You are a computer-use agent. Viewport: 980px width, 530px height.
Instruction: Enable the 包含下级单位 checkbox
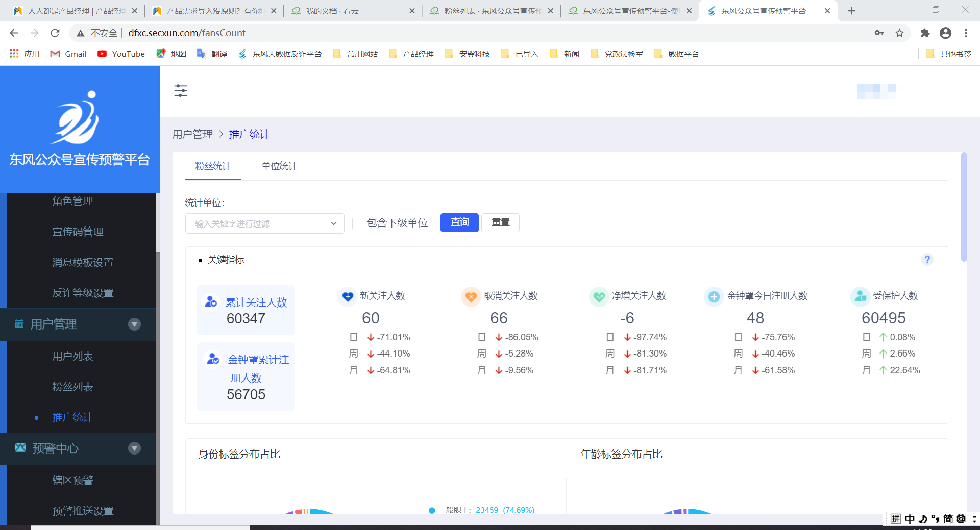tap(358, 223)
